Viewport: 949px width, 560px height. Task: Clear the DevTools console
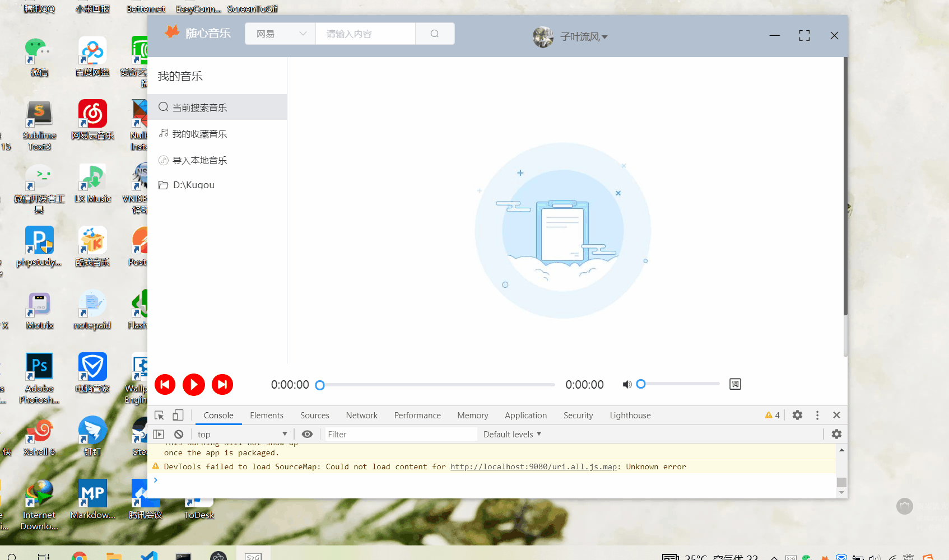pos(178,434)
